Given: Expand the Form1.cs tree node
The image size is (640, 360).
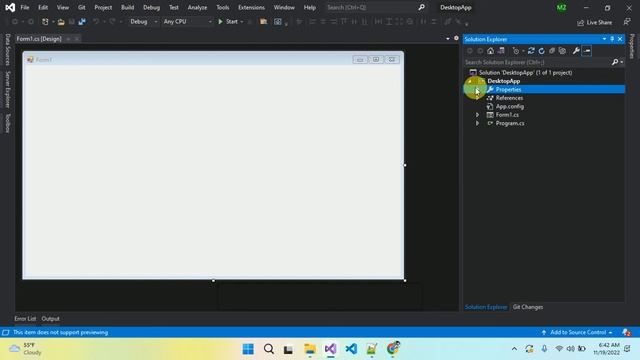Looking at the screenshot, I should tap(477, 115).
